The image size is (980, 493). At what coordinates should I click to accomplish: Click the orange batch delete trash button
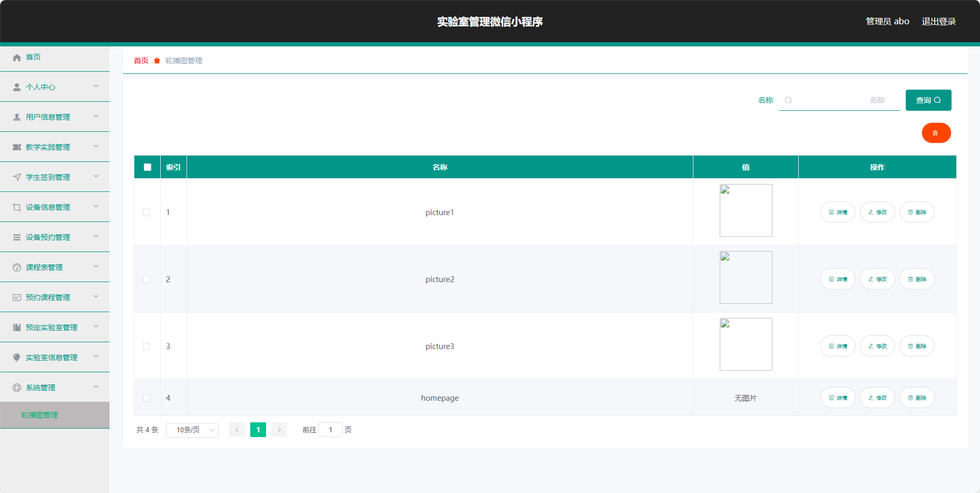pyautogui.click(x=936, y=133)
